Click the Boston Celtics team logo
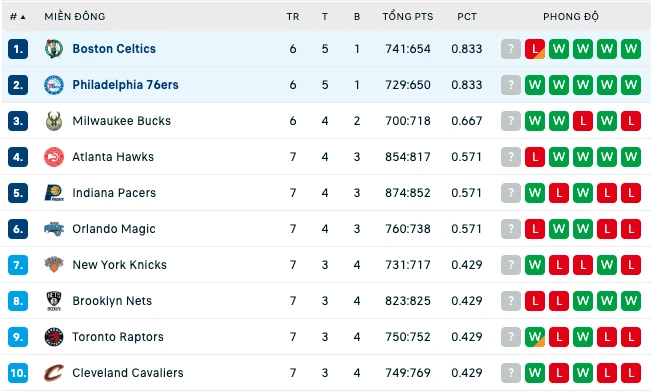The width and height of the screenshot is (653, 391). (x=54, y=49)
